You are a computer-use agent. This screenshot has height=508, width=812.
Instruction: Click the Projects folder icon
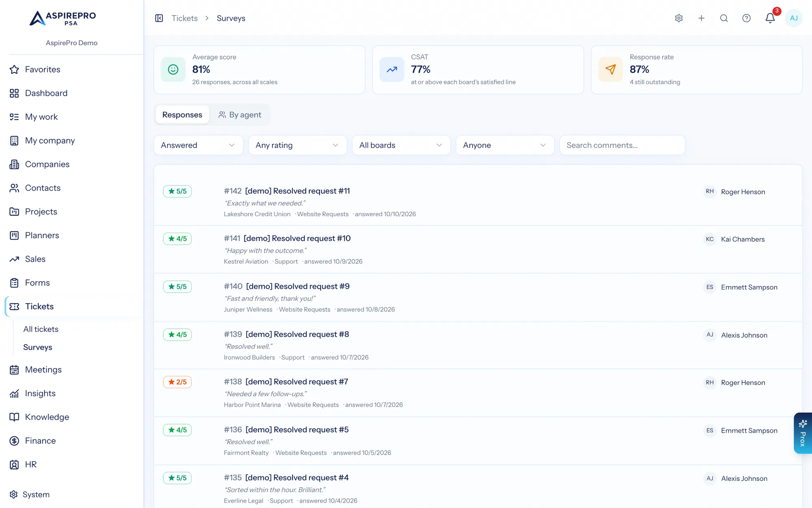(x=14, y=212)
